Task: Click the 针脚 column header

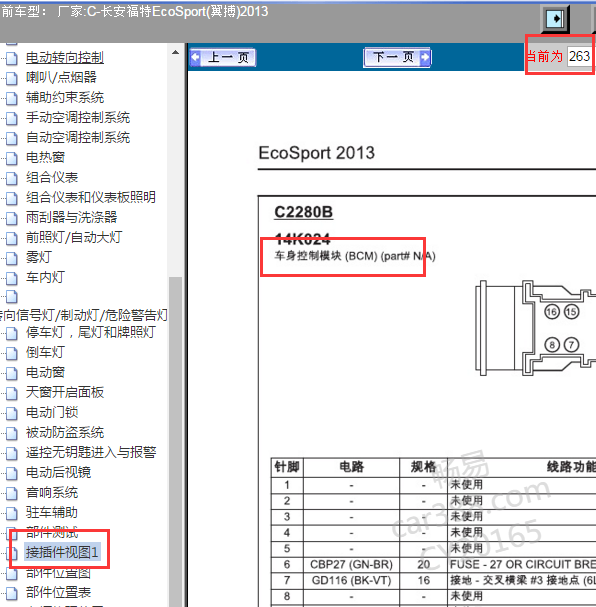Action: [287, 467]
